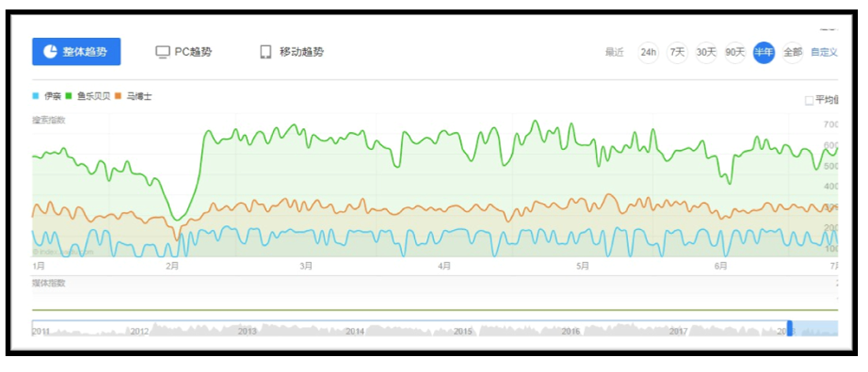This screenshot has height=372, width=868.
Task: Choose the 30天 time range
Action: tap(706, 53)
